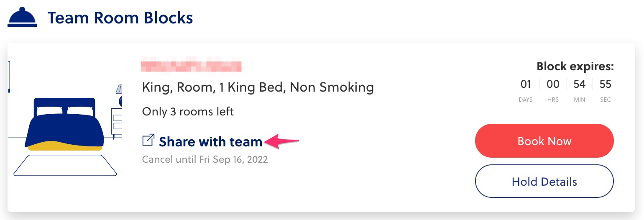Click the share external-link icon
644x220 pixels.
[148, 140]
